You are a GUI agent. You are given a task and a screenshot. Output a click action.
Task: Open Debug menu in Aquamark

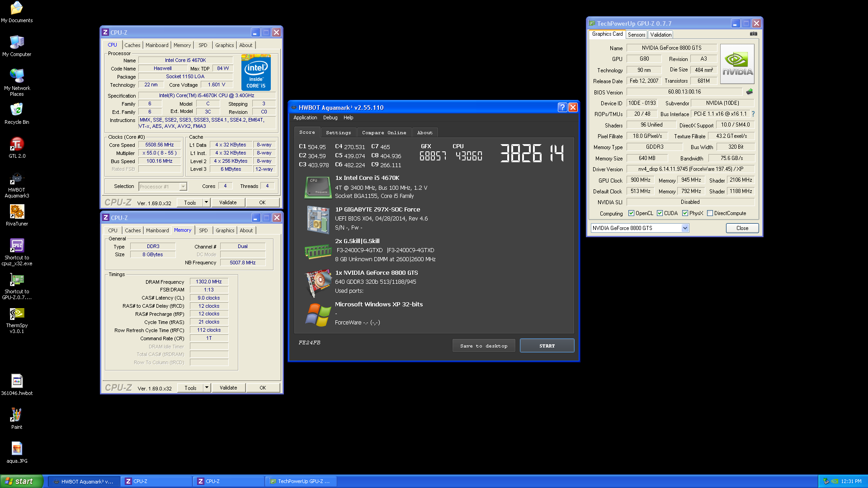(x=330, y=117)
